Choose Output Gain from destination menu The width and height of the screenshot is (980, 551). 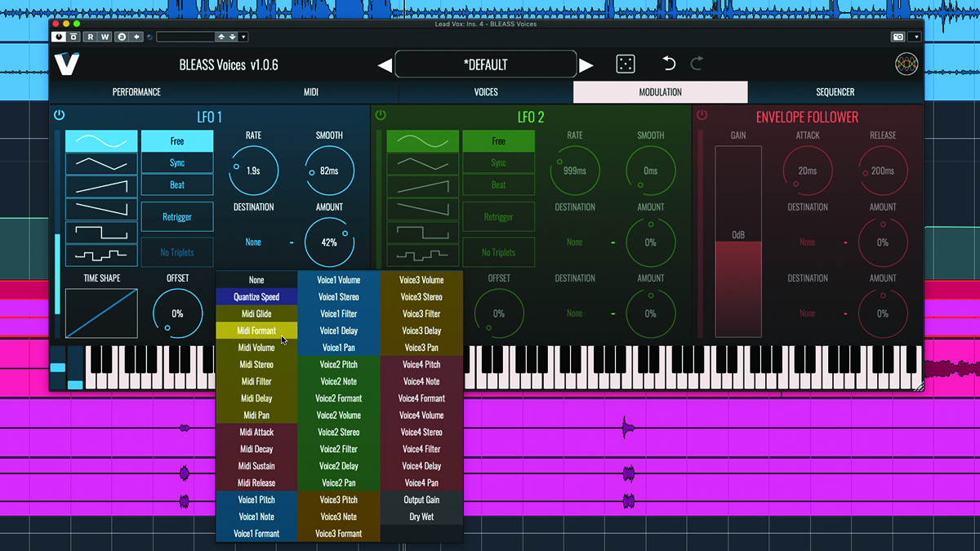tap(421, 500)
